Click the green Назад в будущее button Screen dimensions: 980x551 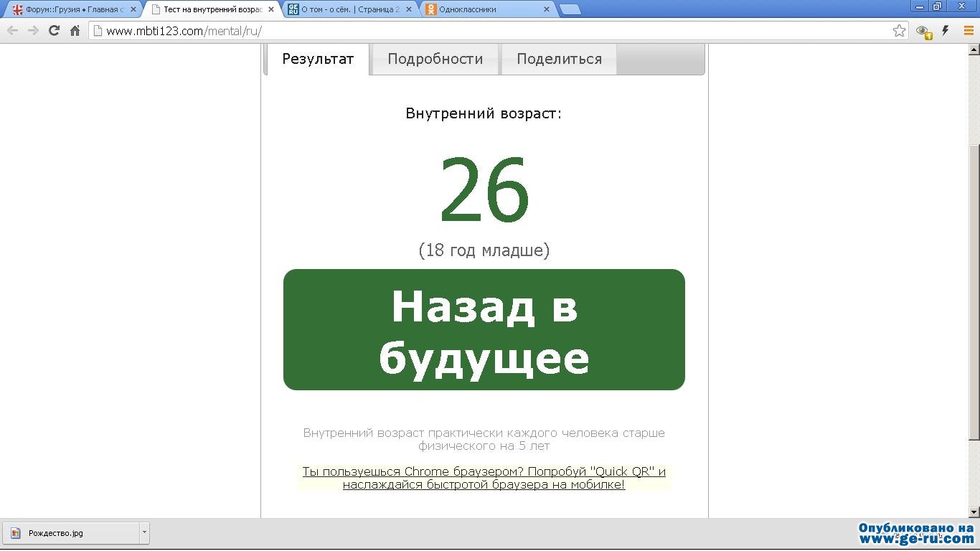click(484, 330)
